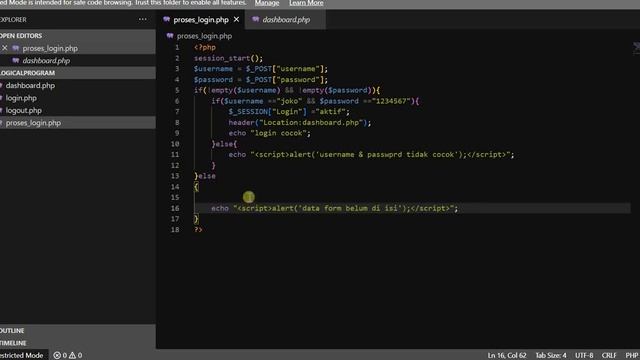This screenshot has width=640, height=360.
Task: Select the proses_login.php tab
Action: point(201,20)
